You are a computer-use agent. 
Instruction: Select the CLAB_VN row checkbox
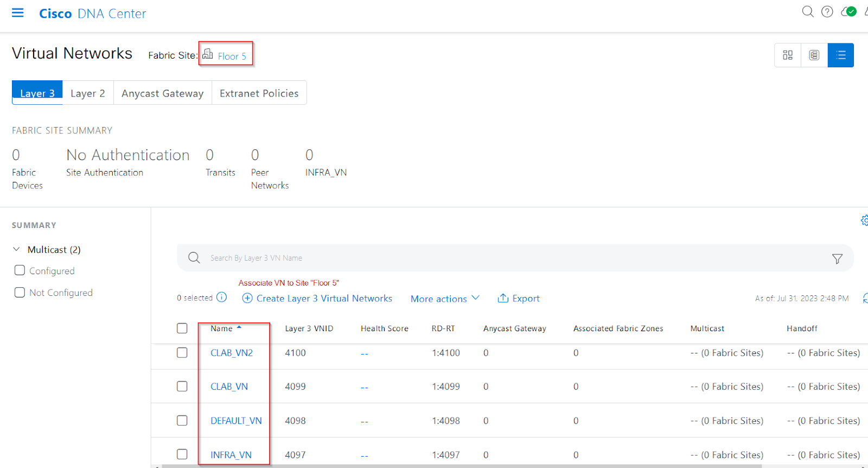182,386
